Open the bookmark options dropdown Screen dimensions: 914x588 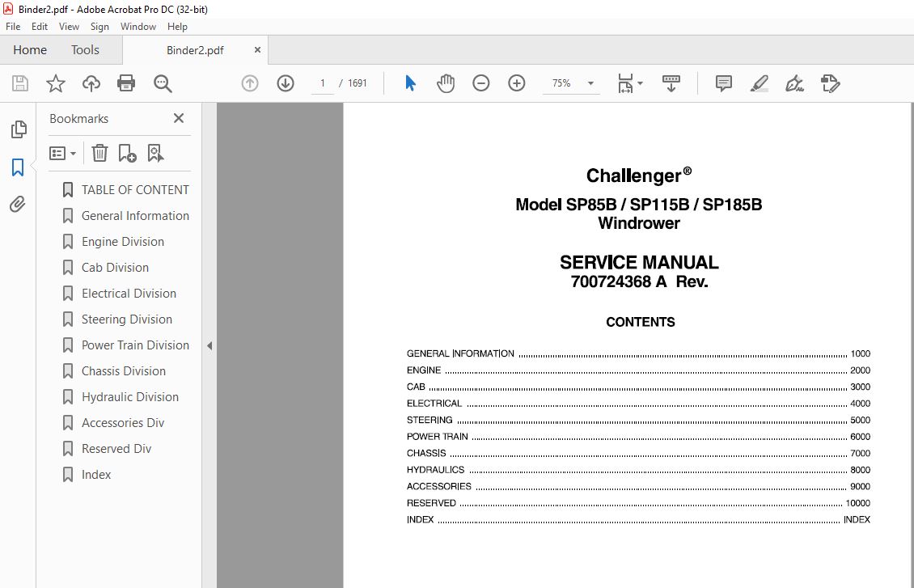pyautogui.click(x=62, y=153)
